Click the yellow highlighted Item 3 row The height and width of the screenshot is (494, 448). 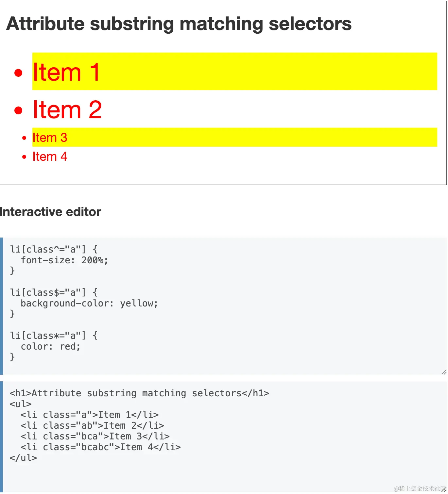[x=234, y=137]
